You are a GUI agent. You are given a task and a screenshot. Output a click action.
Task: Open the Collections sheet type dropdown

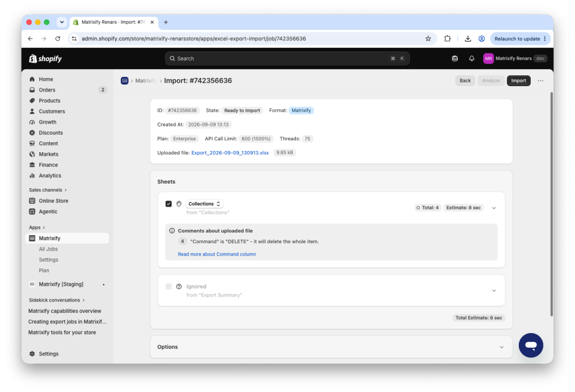(x=204, y=204)
